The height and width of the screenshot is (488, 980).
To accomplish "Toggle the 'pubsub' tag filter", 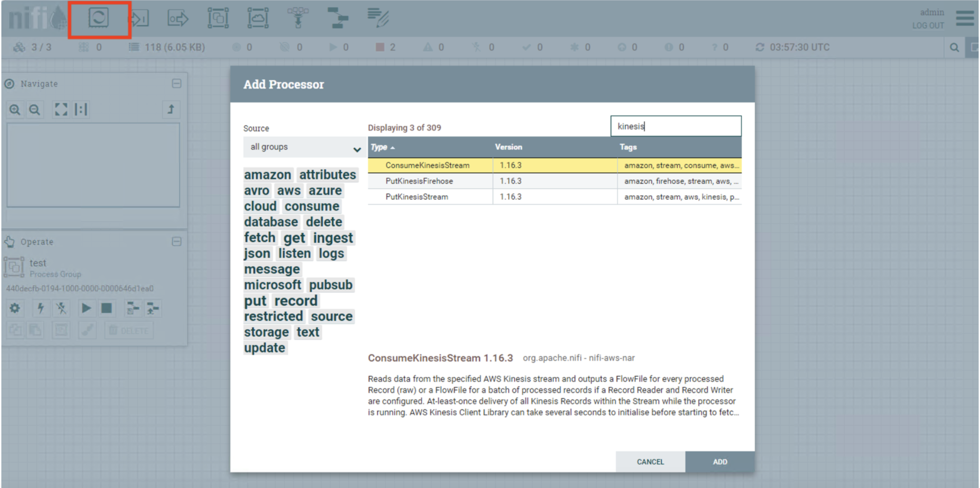I will coord(330,285).
